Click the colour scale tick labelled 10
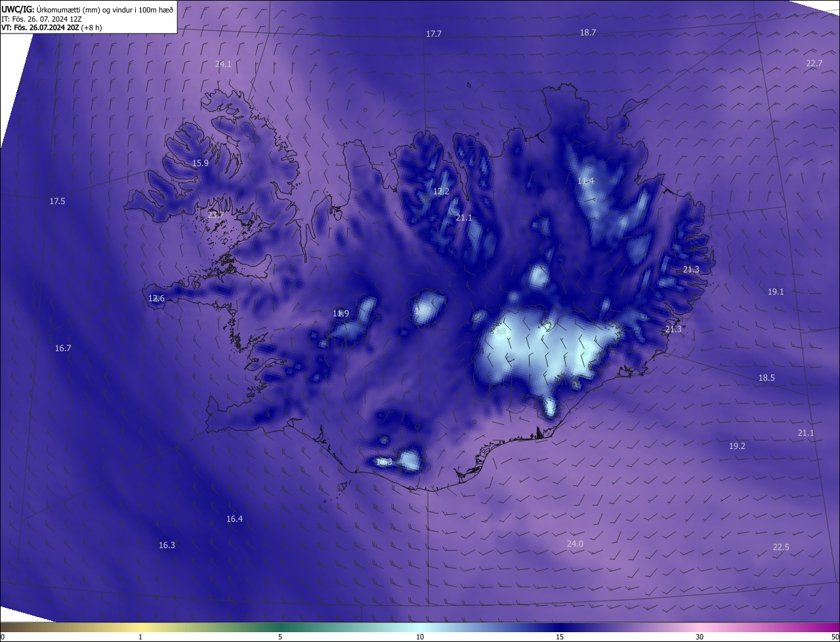840x642 pixels. click(420, 637)
